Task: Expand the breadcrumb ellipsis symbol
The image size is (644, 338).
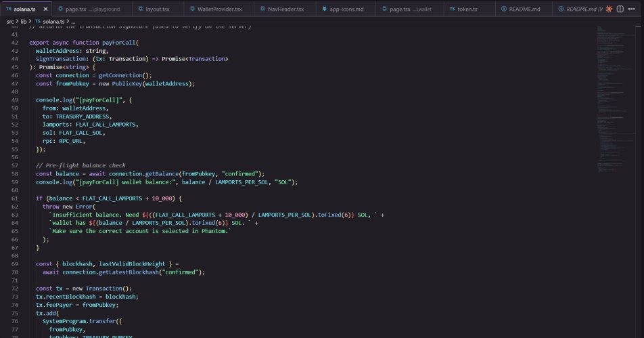Action: pyautogui.click(x=73, y=22)
